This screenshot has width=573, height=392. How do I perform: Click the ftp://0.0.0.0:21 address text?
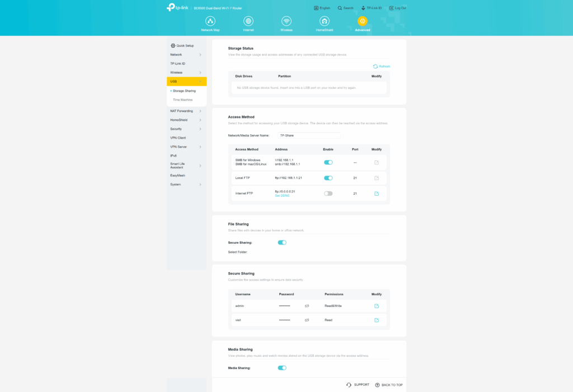(285, 191)
